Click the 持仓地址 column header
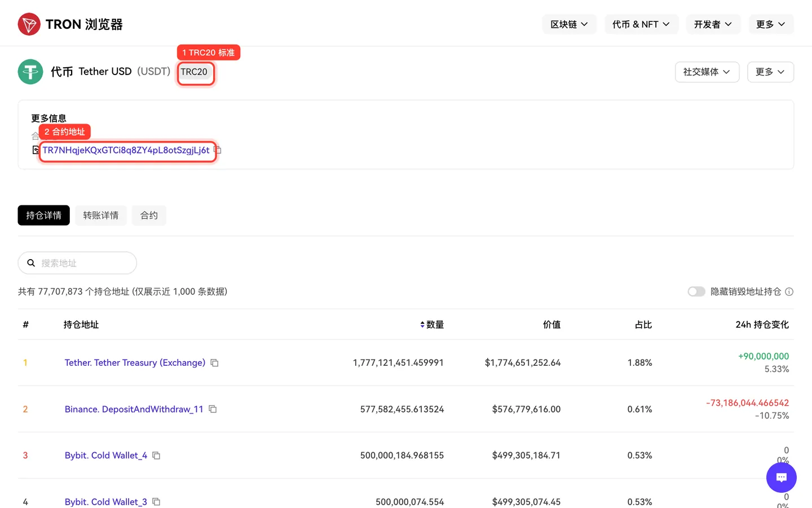The image size is (812, 508). [81, 325]
